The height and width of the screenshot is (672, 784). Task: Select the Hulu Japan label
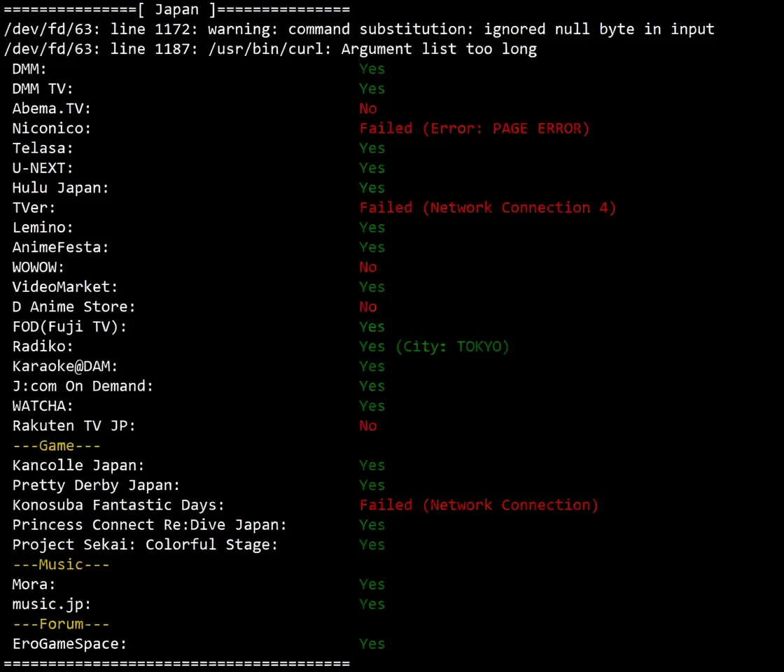tap(60, 188)
